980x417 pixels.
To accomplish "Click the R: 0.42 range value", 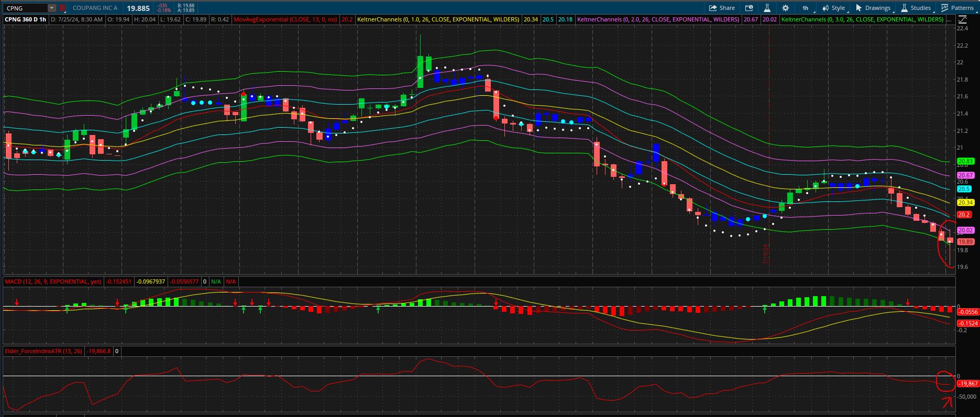I will coord(220,19).
